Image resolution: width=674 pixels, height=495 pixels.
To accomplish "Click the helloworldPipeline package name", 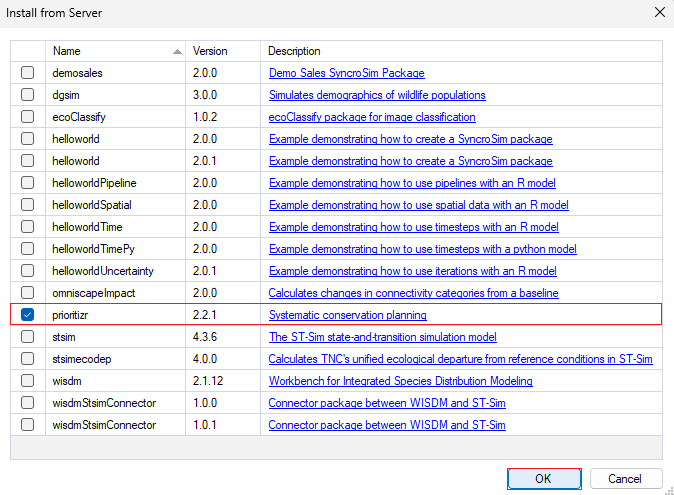I will coord(94,183).
